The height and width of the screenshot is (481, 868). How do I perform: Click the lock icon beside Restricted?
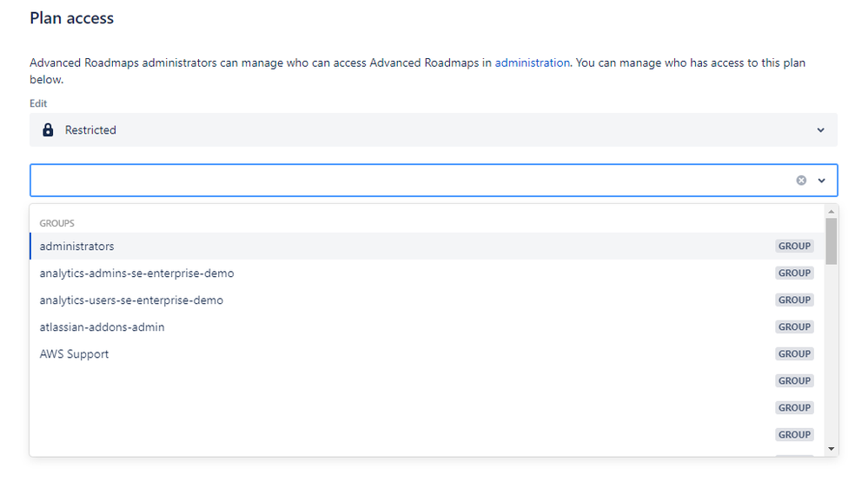tap(48, 130)
